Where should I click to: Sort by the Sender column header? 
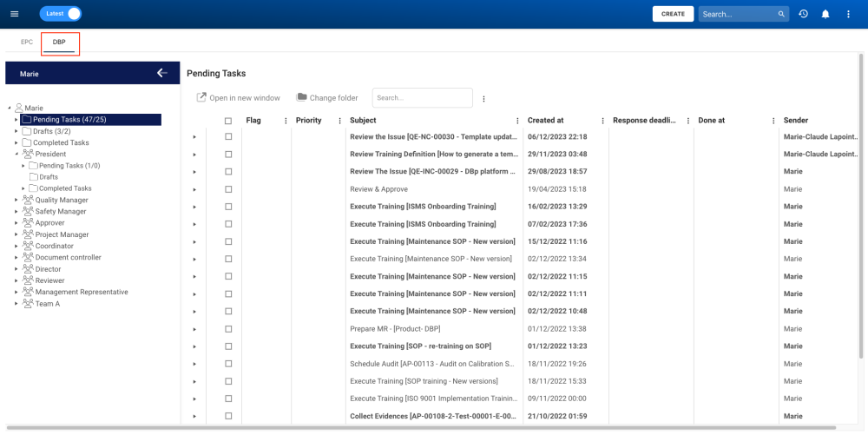tap(795, 121)
